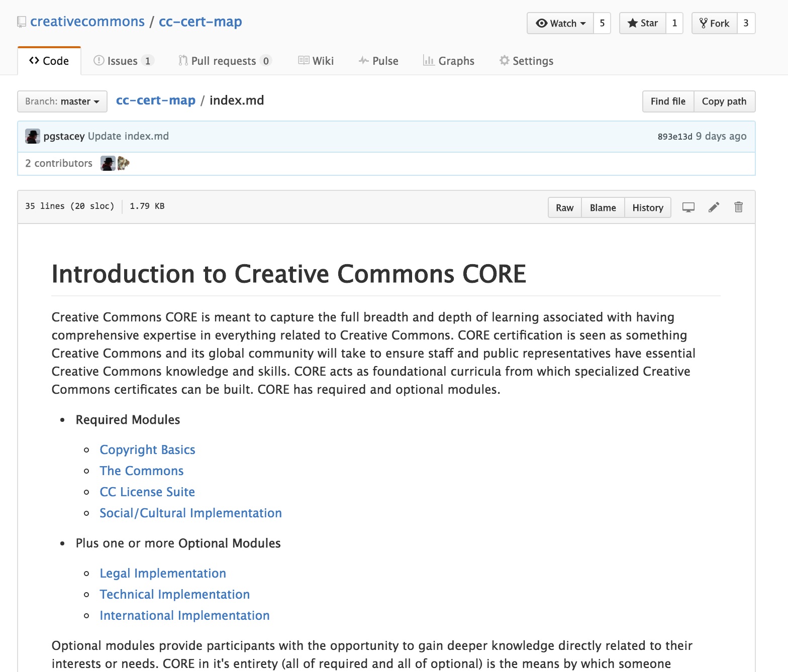Open Blame view for index.md
The image size is (788, 672).
[x=603, y=208]
